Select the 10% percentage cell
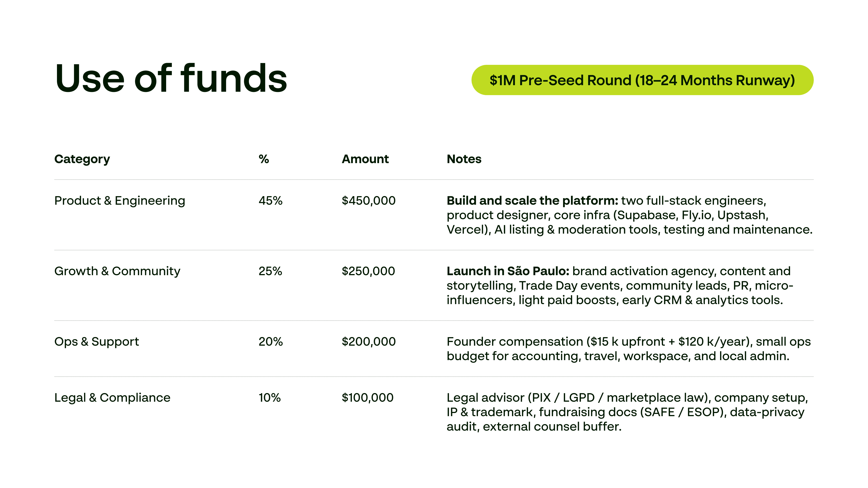The width and height of the screenshot is (868, 488). tap(269, 398)
